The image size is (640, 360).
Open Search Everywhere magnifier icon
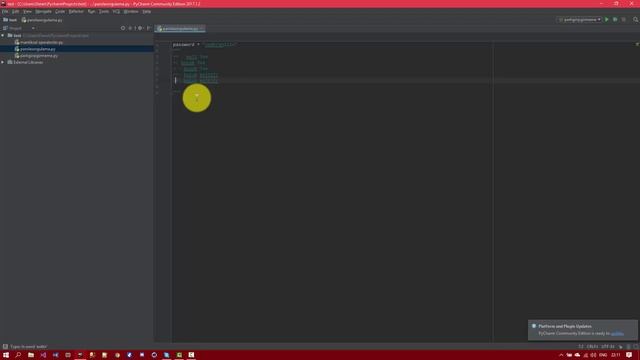(636, 20)
